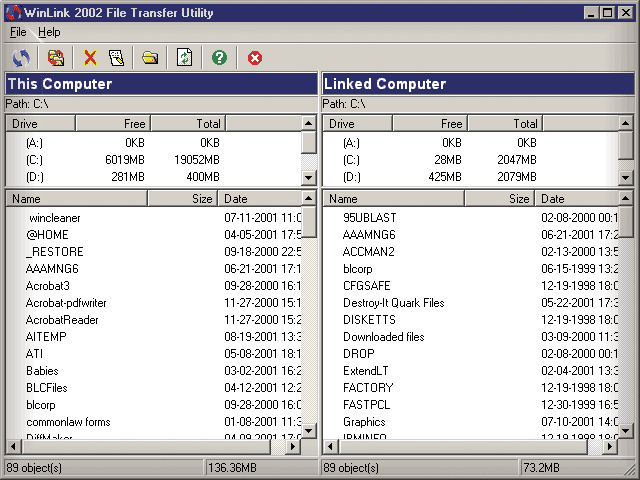
Task: Select the _RESTORE folder
Action: pyautogui.click(x=55, y=252)
